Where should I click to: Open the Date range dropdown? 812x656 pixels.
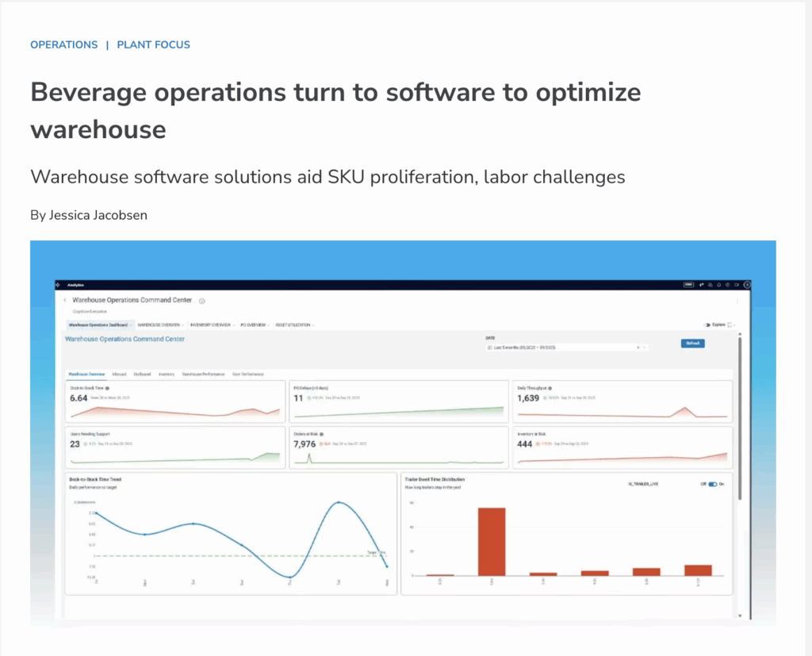coord(557,347)
